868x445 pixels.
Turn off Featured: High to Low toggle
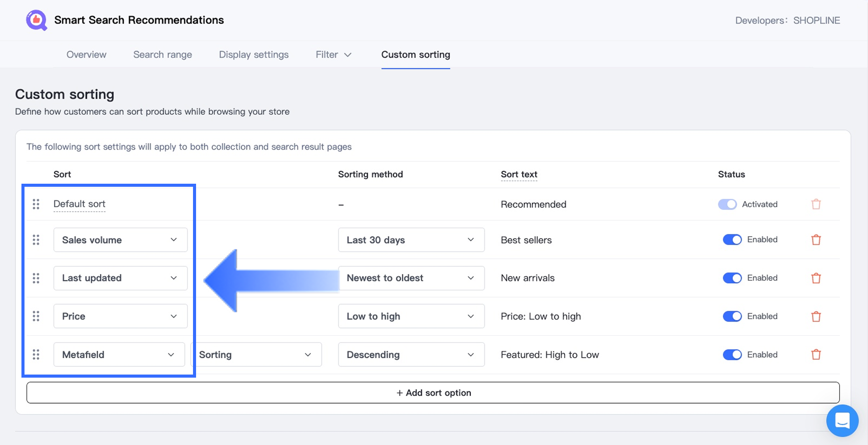[x=732, y=355]
